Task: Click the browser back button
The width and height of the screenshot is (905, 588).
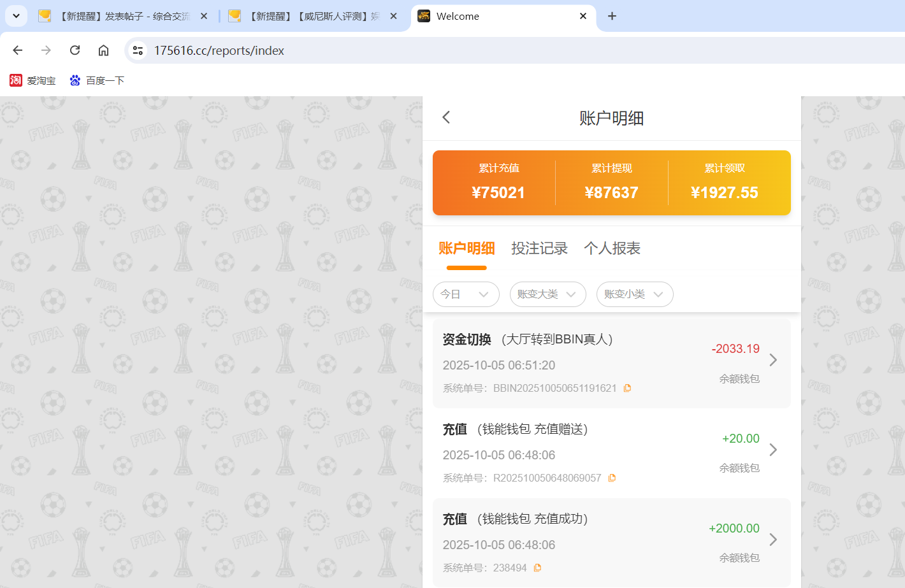Action: click(17, 50)
